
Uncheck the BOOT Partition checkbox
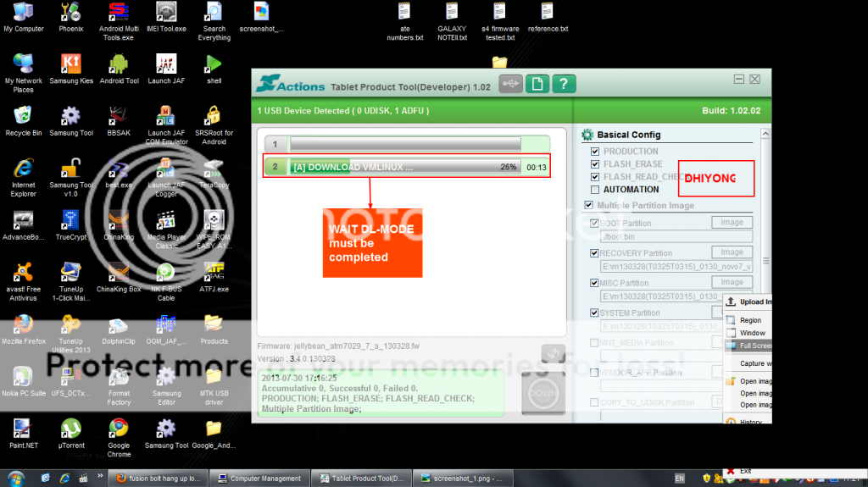click(594, 223)
